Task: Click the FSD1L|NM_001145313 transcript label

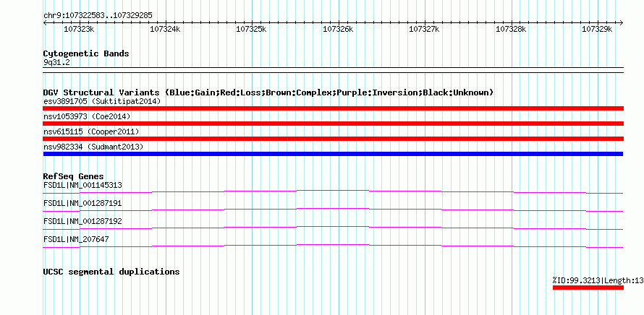Action: 82,186
